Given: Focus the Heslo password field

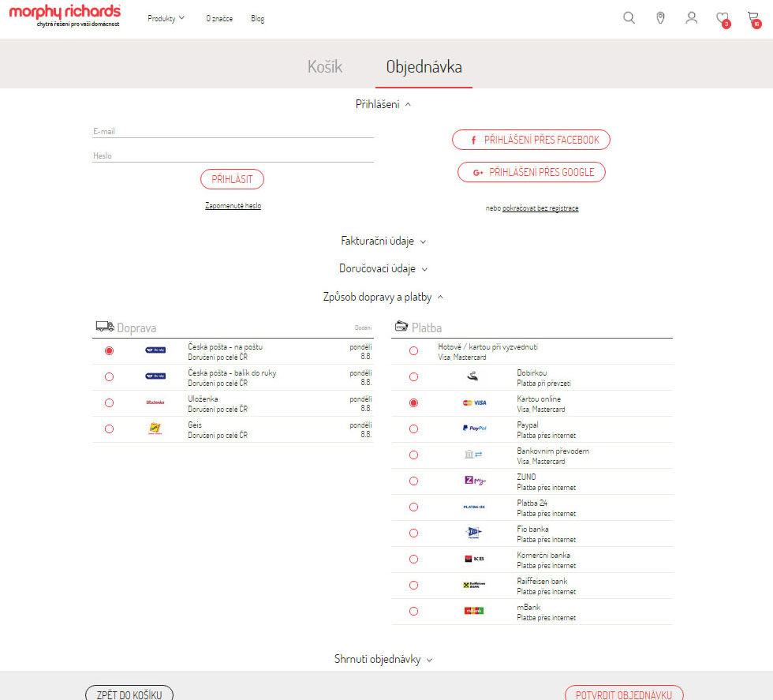Looking at the screenshot, I should pos(233,156).
